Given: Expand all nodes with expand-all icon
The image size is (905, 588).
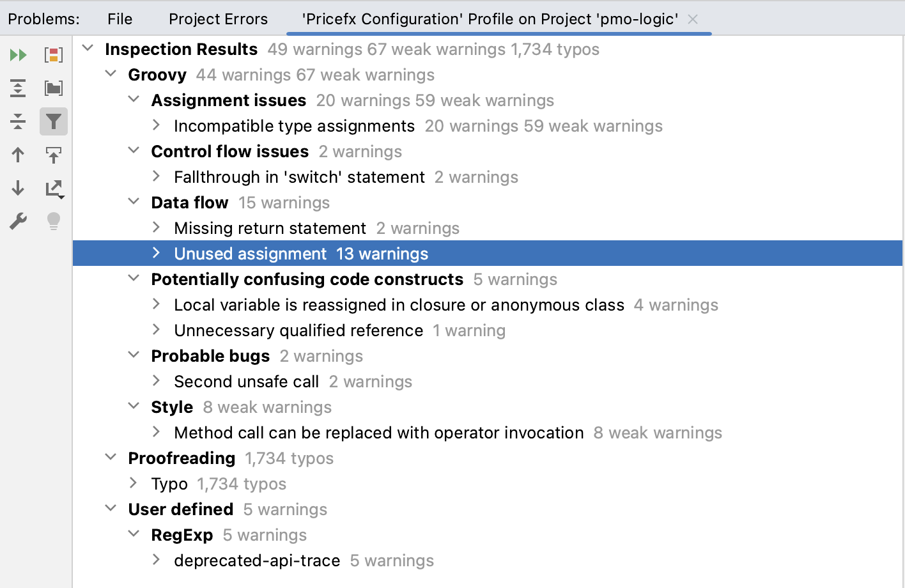Looking at the screenshot, I should point(18,88).
